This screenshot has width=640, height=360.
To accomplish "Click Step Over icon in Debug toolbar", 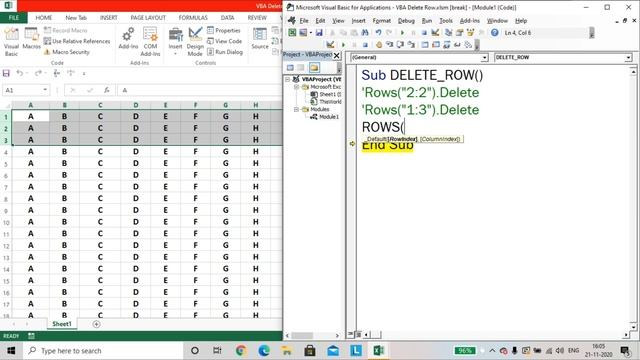I will tap(400, 44).
